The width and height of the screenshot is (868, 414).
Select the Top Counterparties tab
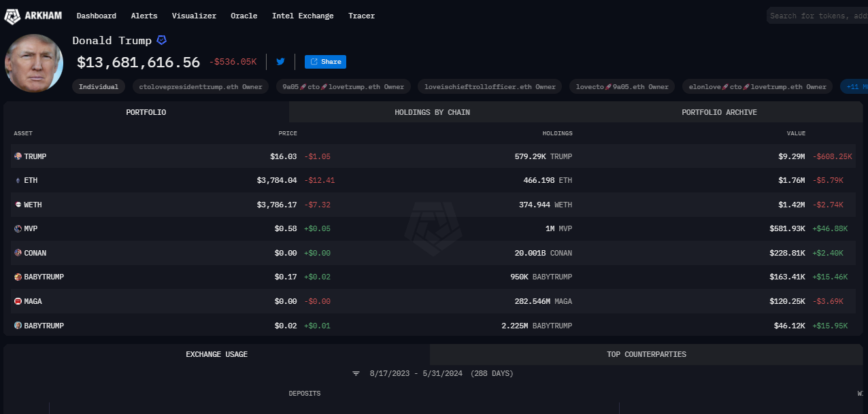tap(646, 354)
